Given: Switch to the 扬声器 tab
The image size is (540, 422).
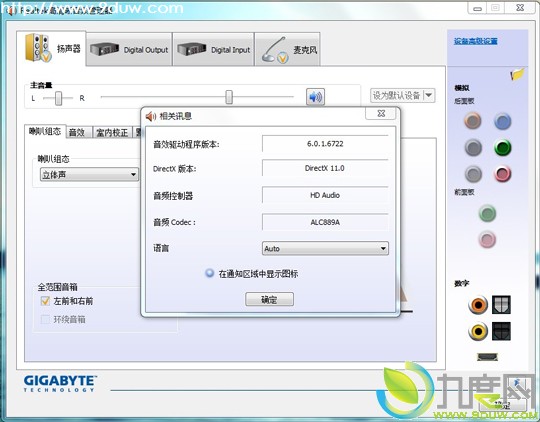Looking at the screenshot, I should click(x=51, y=48).
